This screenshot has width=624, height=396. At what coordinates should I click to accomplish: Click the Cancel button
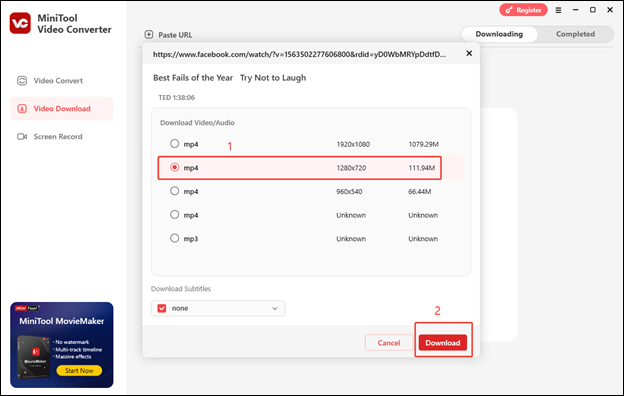389,343
